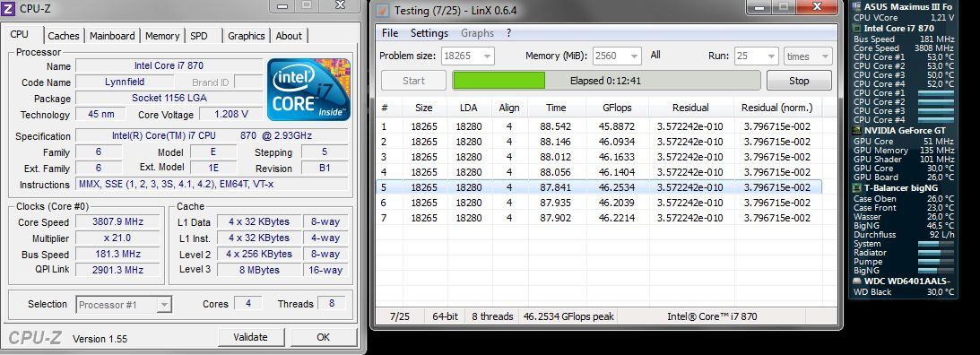Image resolution: width=980 pixels, height=355 pixels.
Task: Click the Time column header
Action: tap(556, 108)
